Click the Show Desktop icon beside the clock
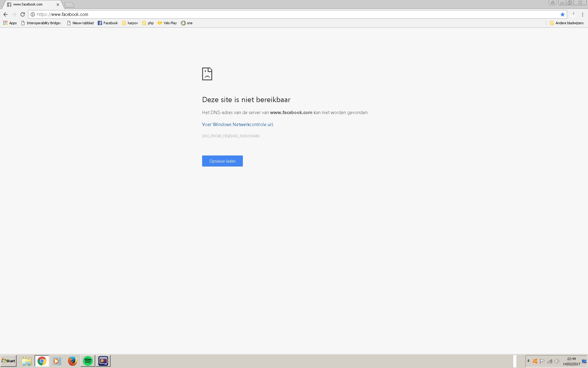 584,361
